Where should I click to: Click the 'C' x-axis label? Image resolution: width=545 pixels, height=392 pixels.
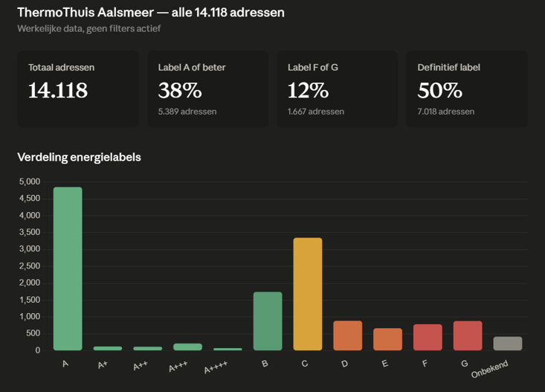pyautogui.click(x=305, y=364)
